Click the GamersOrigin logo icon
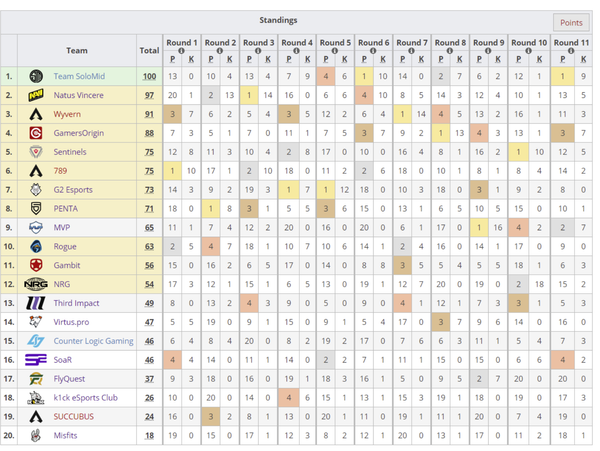The height and width of the screenshot is (451, 600). [x=36, y=133]
